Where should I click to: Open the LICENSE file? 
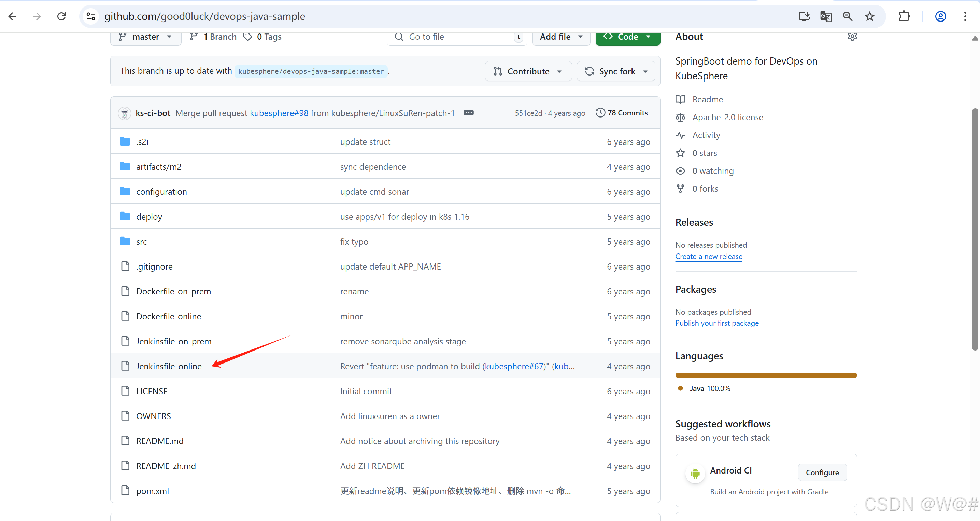pos(152,391)
